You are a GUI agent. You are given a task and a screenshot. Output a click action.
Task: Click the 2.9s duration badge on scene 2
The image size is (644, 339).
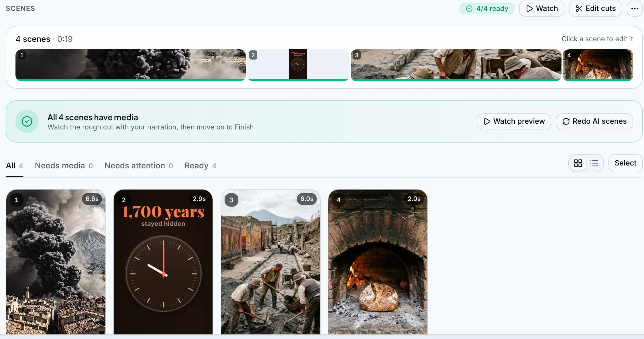tap(199, 199)
